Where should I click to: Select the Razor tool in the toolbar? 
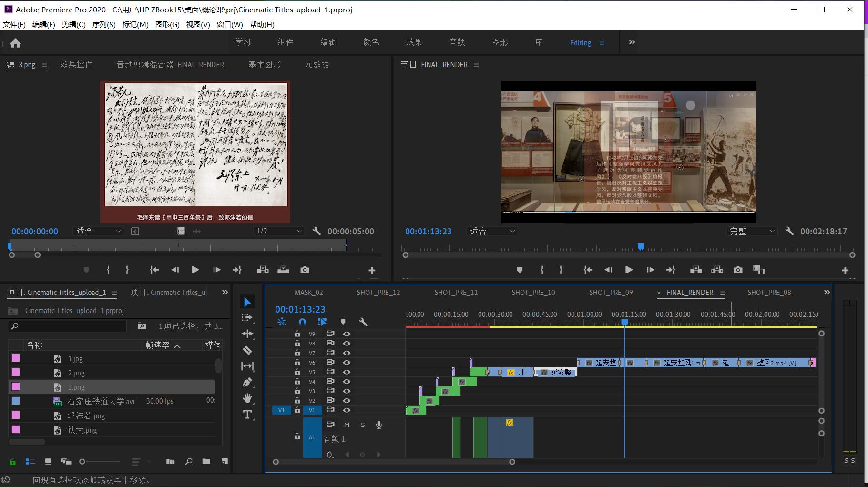click(247, 350)
